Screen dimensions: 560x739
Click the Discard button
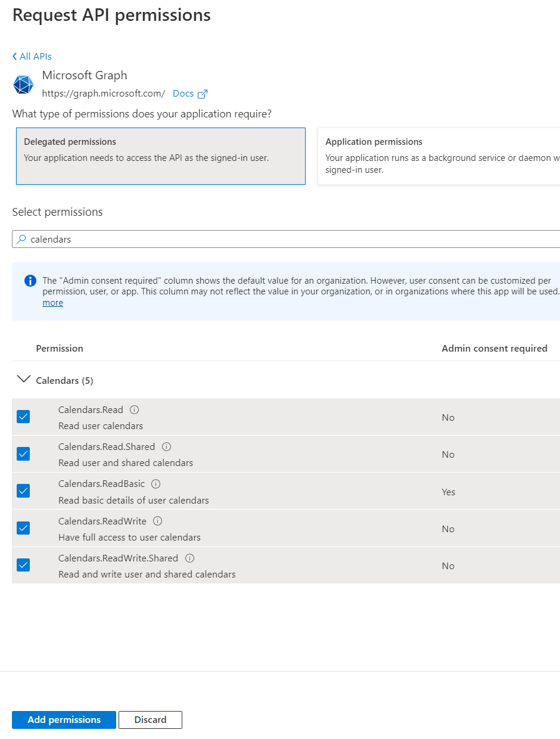tap(150, 720)
